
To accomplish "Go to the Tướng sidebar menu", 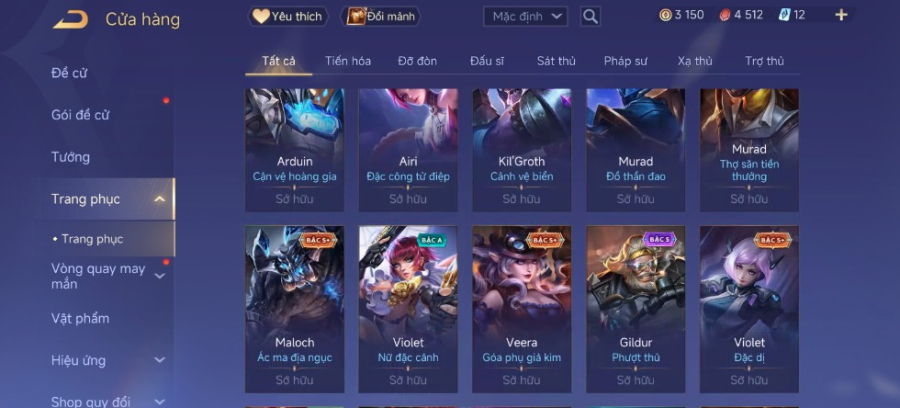I will [x=71, y=157].
